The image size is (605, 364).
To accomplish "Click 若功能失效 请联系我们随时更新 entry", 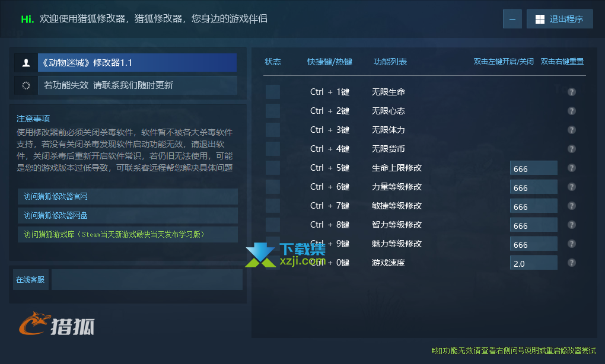I will pyautogui.click(x=137, y=85).
